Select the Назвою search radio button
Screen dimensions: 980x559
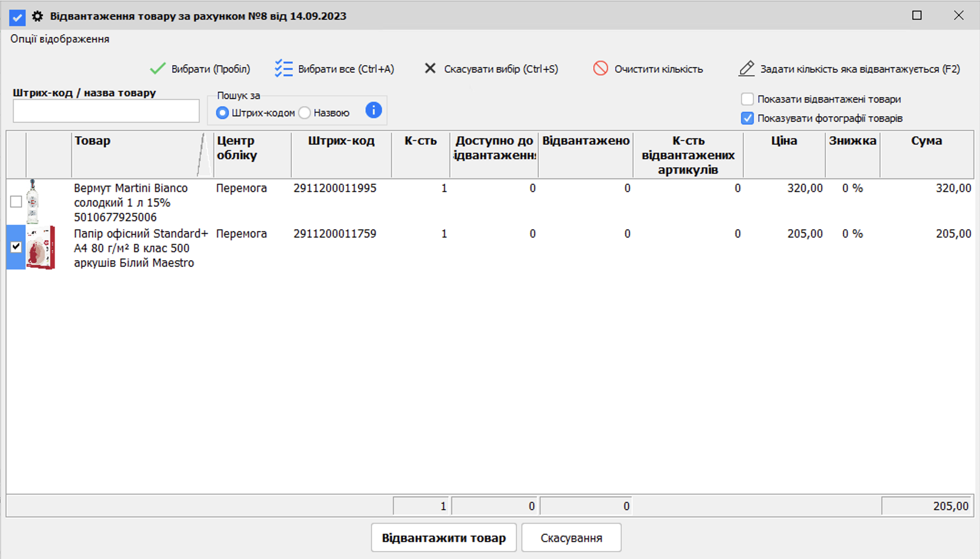point(305,113)
